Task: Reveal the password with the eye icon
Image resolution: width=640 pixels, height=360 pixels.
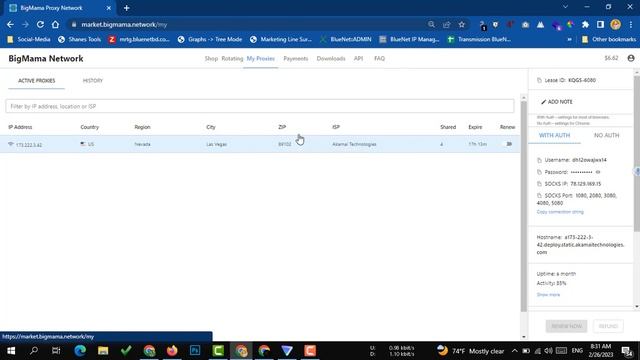Action: [598, 172]
